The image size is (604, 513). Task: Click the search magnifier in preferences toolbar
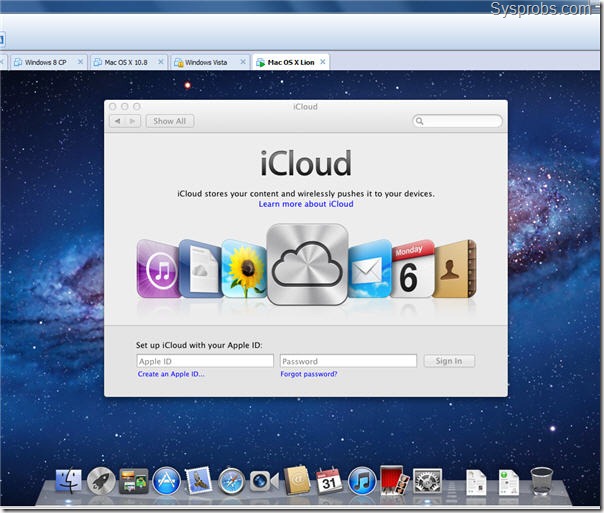[419, 121]
